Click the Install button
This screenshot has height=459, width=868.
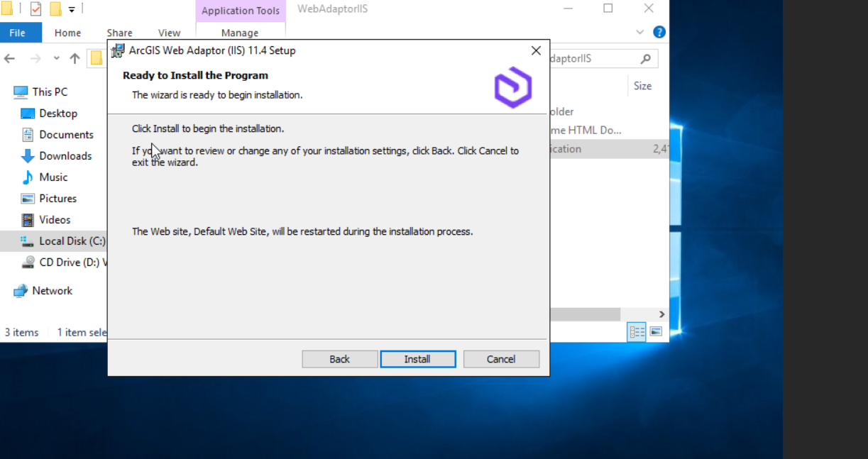point(417,359)
